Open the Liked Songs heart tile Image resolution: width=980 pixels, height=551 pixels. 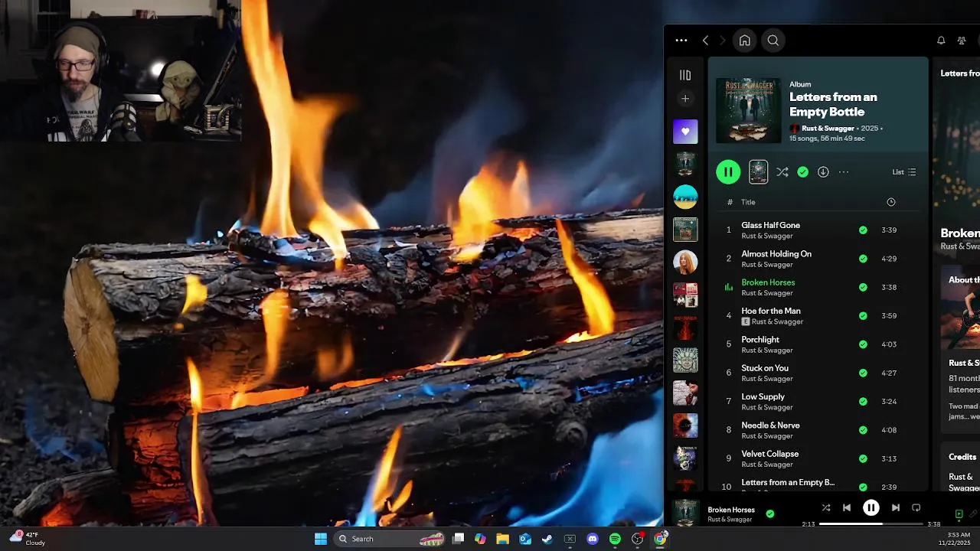(x=685, y=132)
